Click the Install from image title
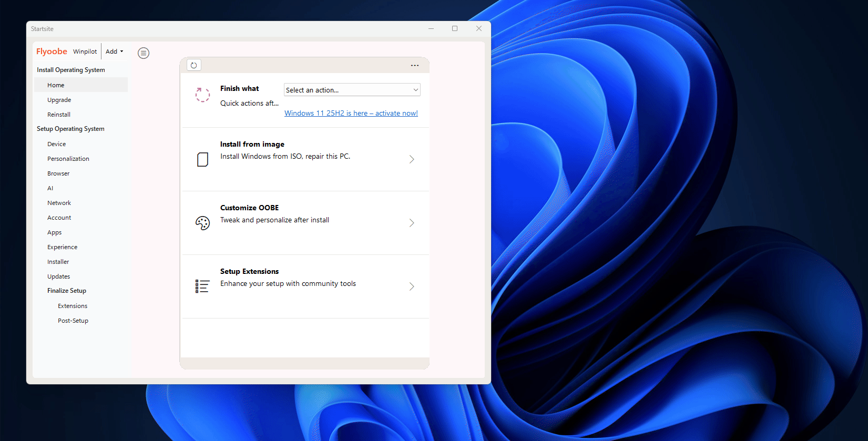This screenshot has height=441, width=868. [252, 144]
